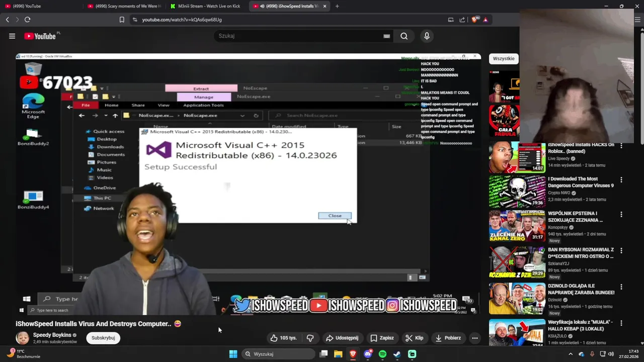Reload the page with the refresh icon
This screenshot has width=644, height=362.
pos(27,20)
